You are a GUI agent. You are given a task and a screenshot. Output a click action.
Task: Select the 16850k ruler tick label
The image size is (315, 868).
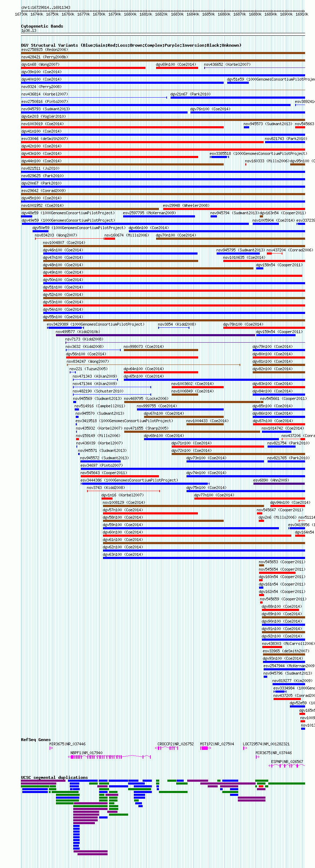pos(208,14)
